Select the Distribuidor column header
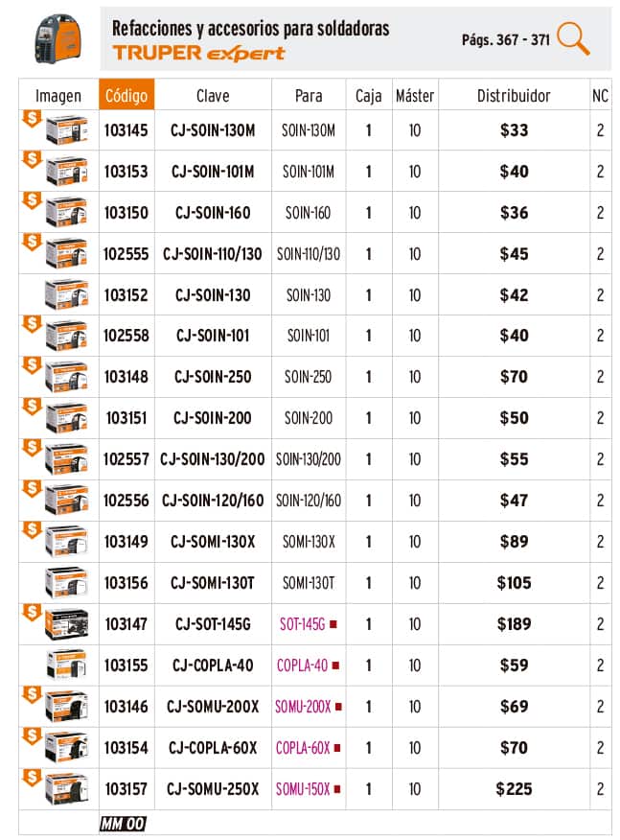The width and height of the screenshot is (620, 840). [x=514, y=96]
